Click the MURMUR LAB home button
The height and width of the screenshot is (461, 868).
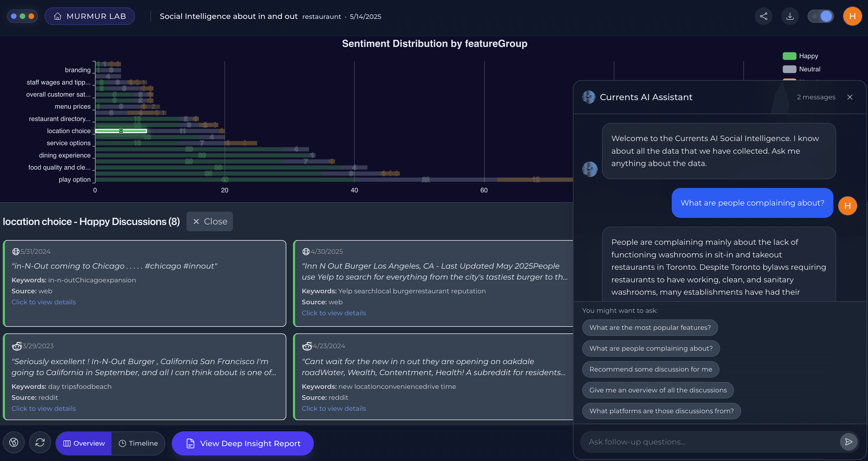(x=90, y=16)
